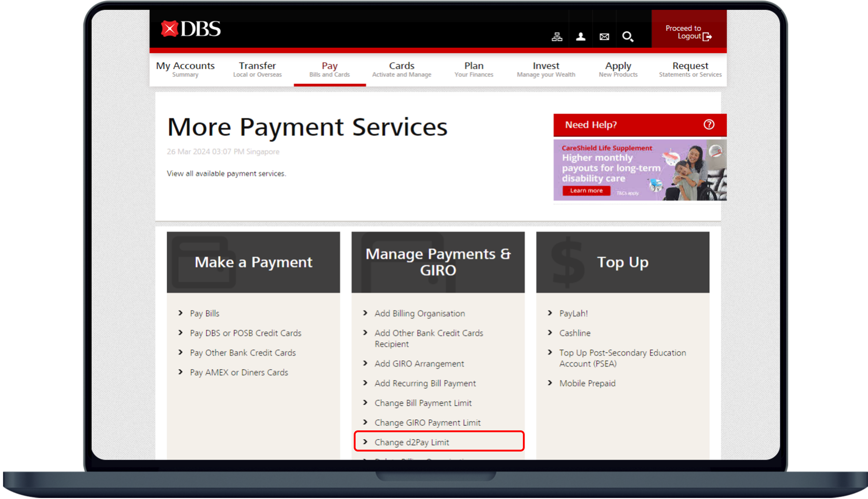Open Pay DBS or POSB Credit Cards
Image resolution: width=868 pixels, height=499 pixels.
(246, 333)
